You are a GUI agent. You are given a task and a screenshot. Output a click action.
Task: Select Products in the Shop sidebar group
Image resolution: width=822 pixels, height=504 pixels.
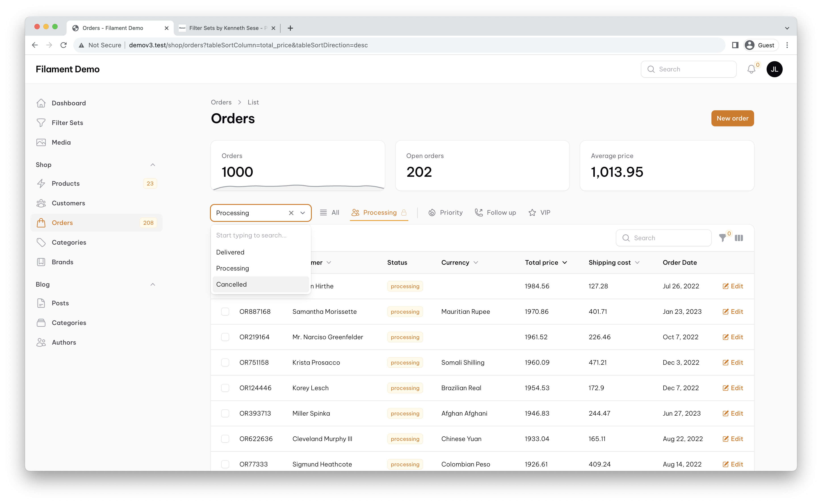pyautogui.click(x=65, y=183)
